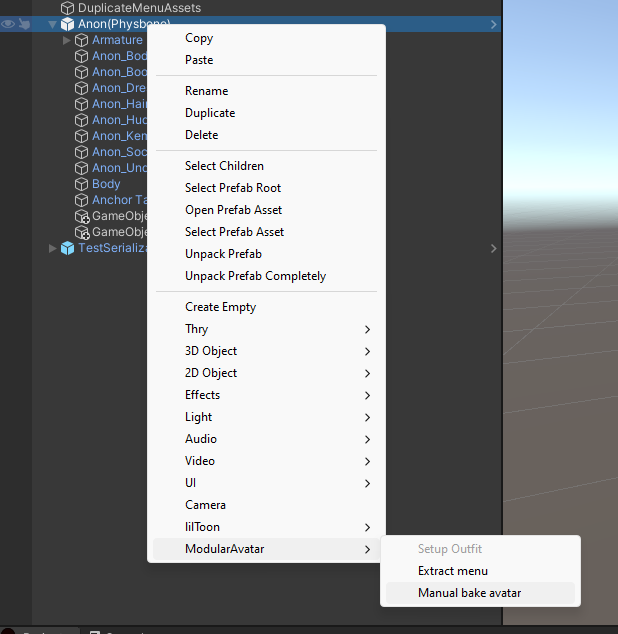The width and height of the screenshot is (618, 634).
Task: Choose Select Prefab Asset entry
Action: click(266, 232)
